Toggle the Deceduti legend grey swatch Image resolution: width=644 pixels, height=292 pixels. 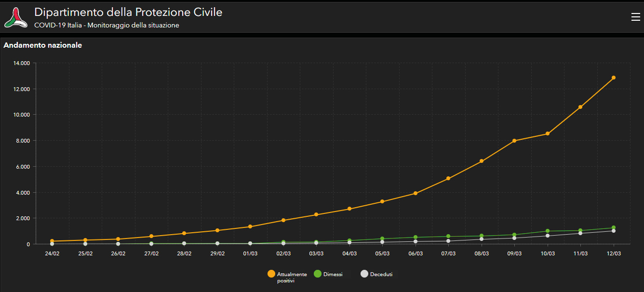[364, 274]
